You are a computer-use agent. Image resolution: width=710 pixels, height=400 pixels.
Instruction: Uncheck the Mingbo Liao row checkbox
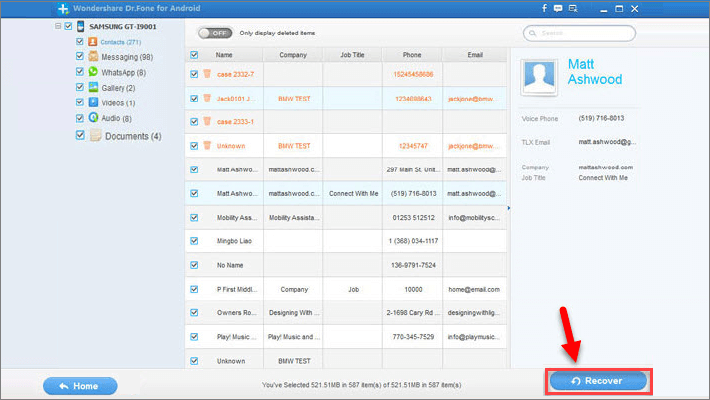194,241
